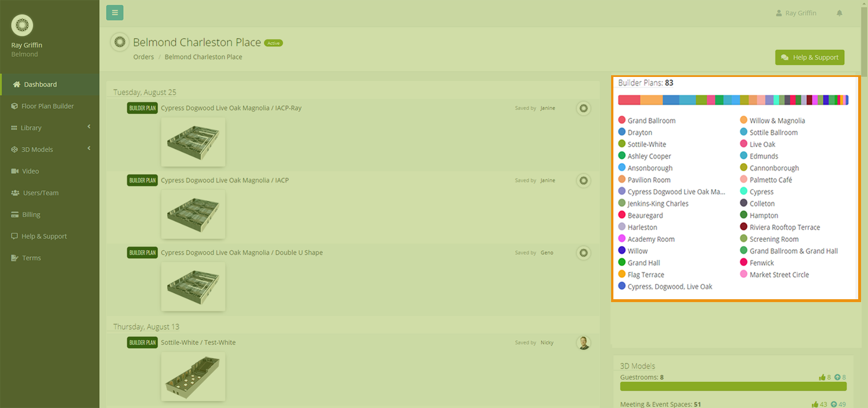Select Grand Hall legend entry
The image size is (868, 408).
click(x=639, y=263)
